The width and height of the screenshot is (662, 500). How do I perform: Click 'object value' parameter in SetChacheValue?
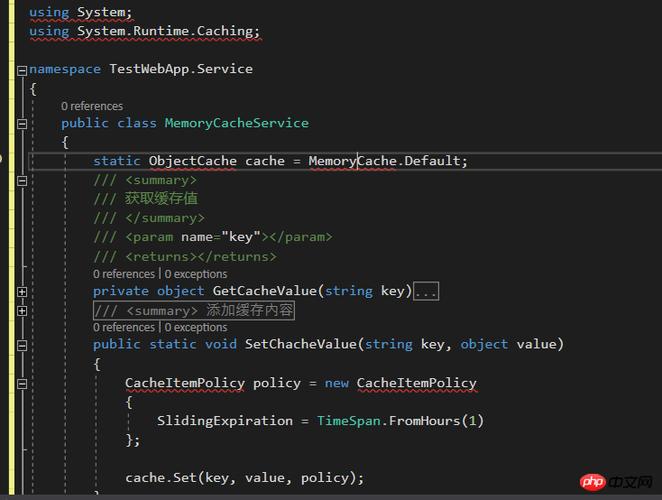[x=508, y=344]
